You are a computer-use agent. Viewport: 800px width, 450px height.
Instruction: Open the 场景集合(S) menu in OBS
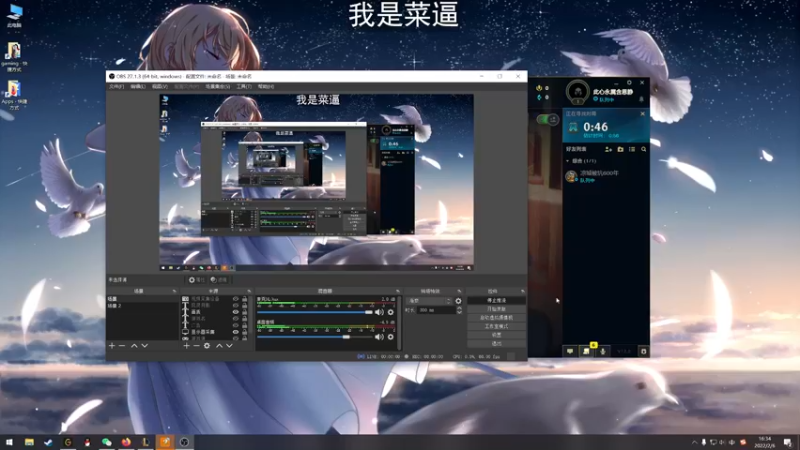tap(217, 87)
